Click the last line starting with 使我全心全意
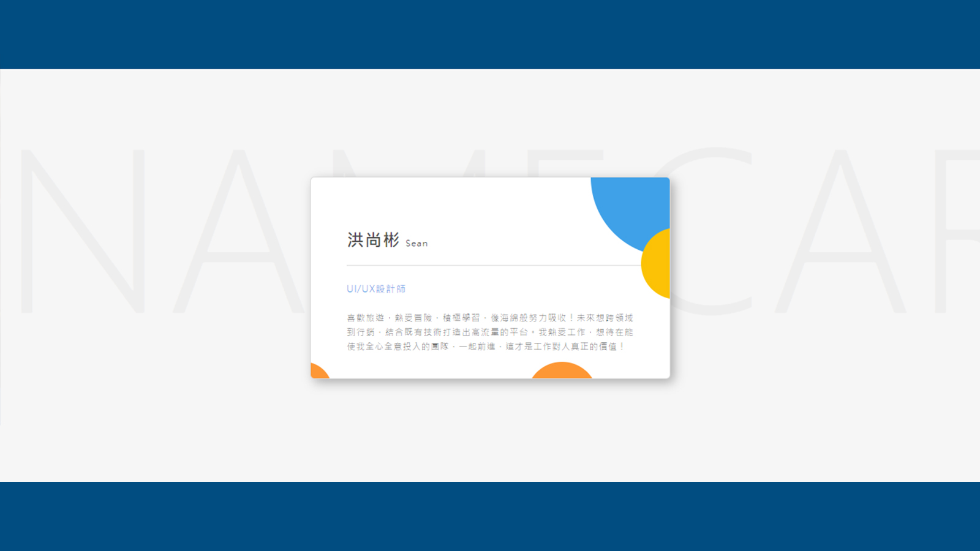The image size is (980, 551). coord(486,347)
